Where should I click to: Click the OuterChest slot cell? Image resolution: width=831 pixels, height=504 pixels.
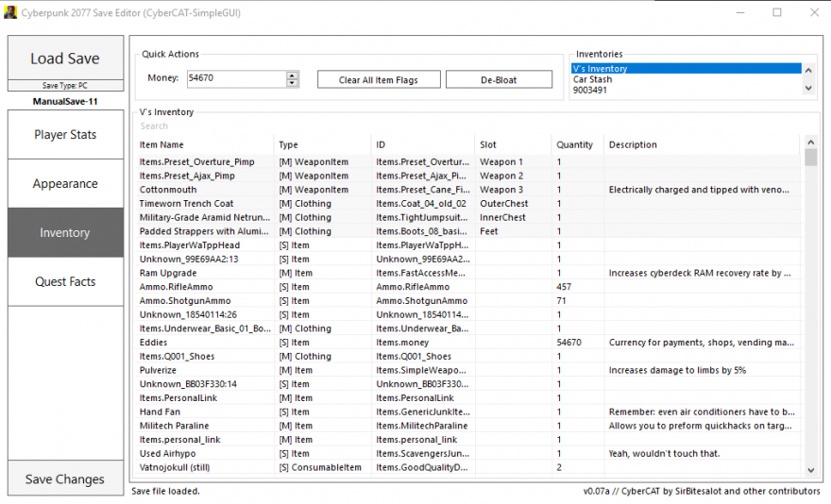click(x=504, y=204)
